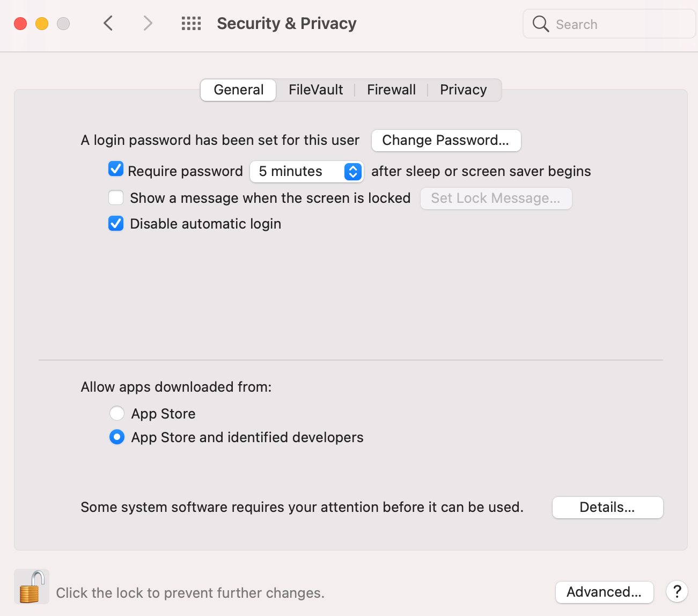Open the 5 minutes delay dropdown
The width and height of the screenshot is (698, 616).
pos(307,171)
